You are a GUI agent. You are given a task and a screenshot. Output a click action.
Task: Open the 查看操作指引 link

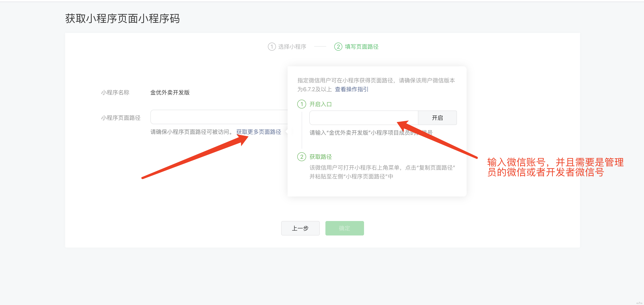click(x=352, y=89)
